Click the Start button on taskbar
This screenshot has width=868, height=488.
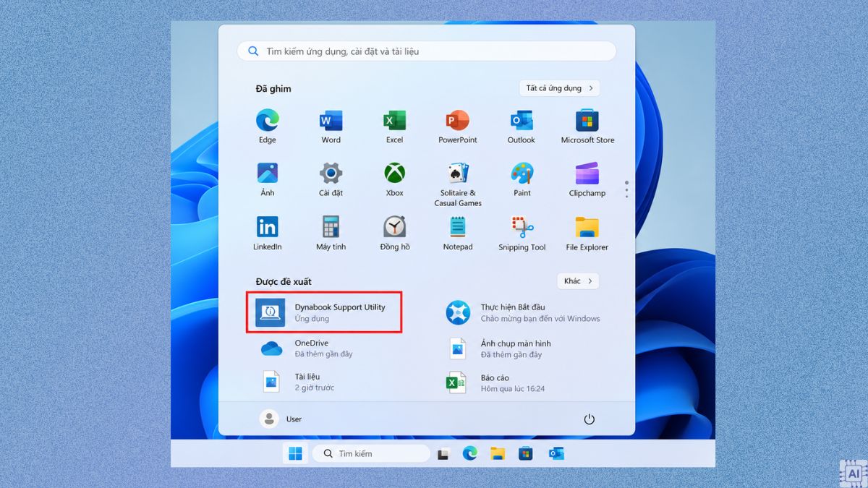tap(295, 453)
